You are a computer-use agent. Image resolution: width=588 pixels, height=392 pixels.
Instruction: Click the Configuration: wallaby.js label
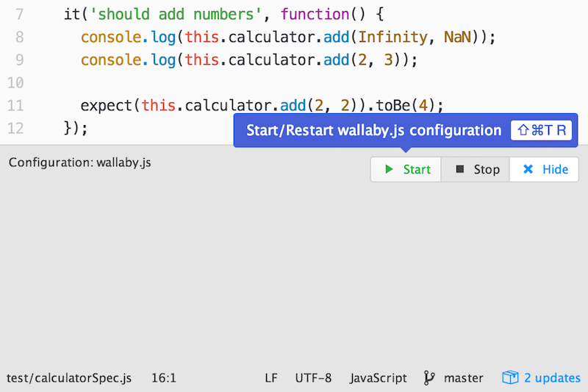click(80, 163)
